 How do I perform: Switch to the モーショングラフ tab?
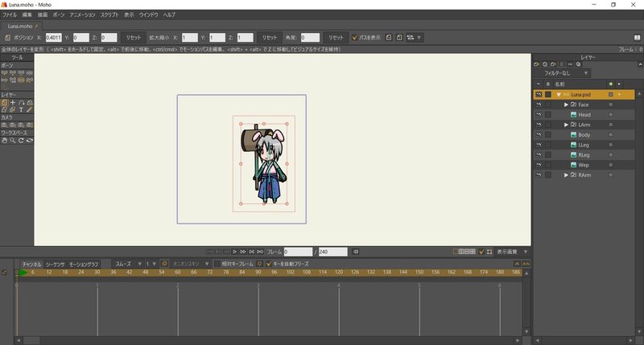(83, 263)
